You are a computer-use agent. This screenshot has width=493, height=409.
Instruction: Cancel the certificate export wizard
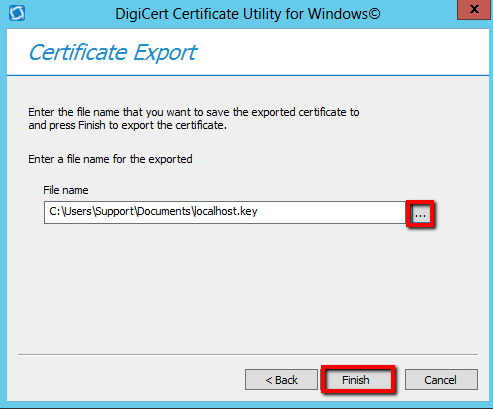(x=441, y=380)
